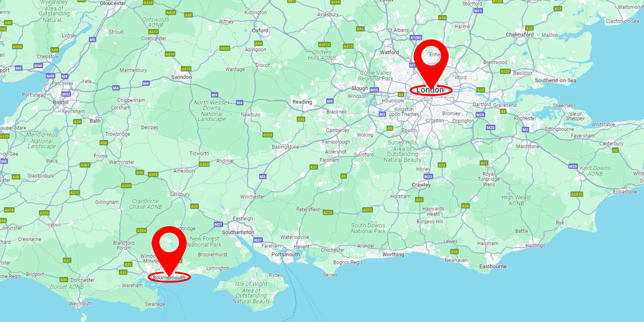Click the M27 badge above Southampton
Screen dimensions: 644x322
[218, 224]
